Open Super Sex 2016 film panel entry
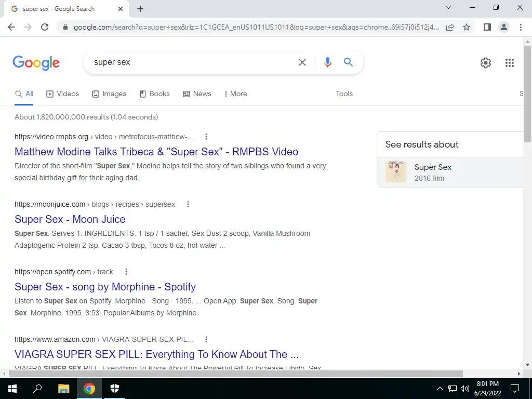Image resolution: width=532 pixels, height=399 pixels. pyautogui.click(x=450, y=172)
